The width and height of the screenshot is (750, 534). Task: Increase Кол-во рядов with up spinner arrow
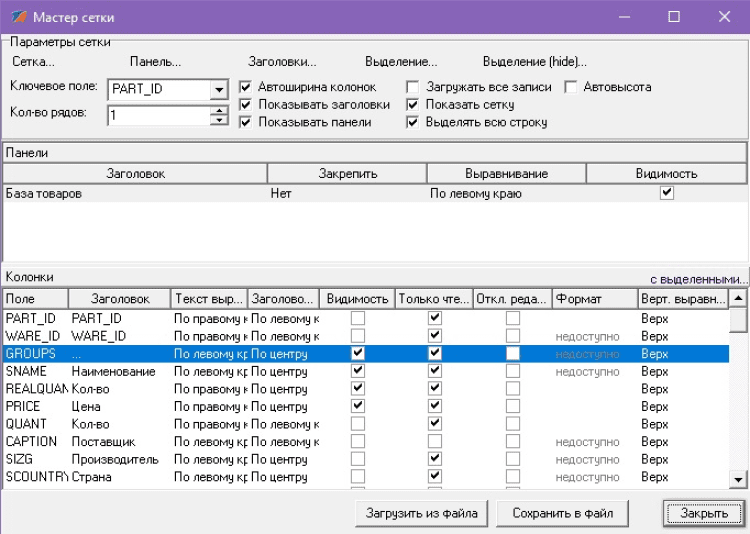219,110
